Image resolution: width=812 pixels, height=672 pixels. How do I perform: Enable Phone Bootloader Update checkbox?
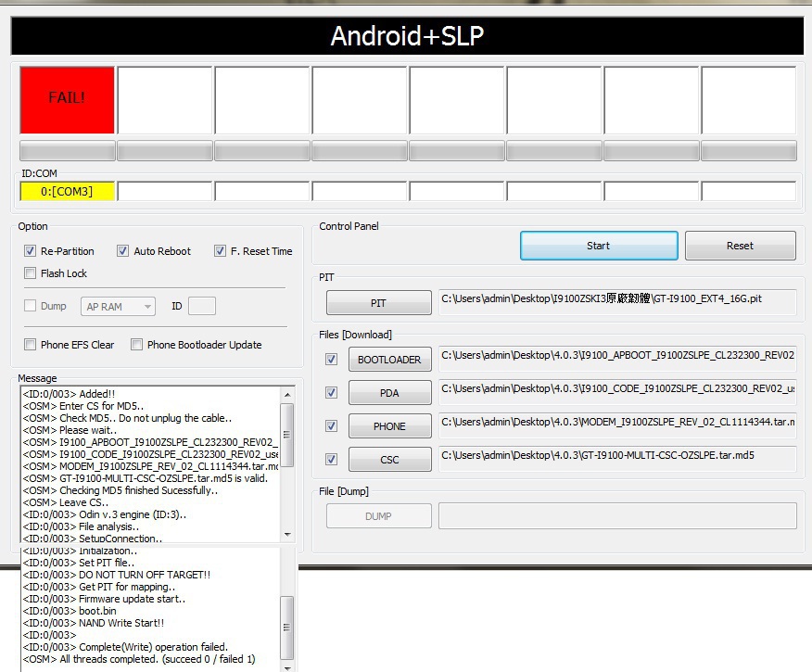pos(136,344)
